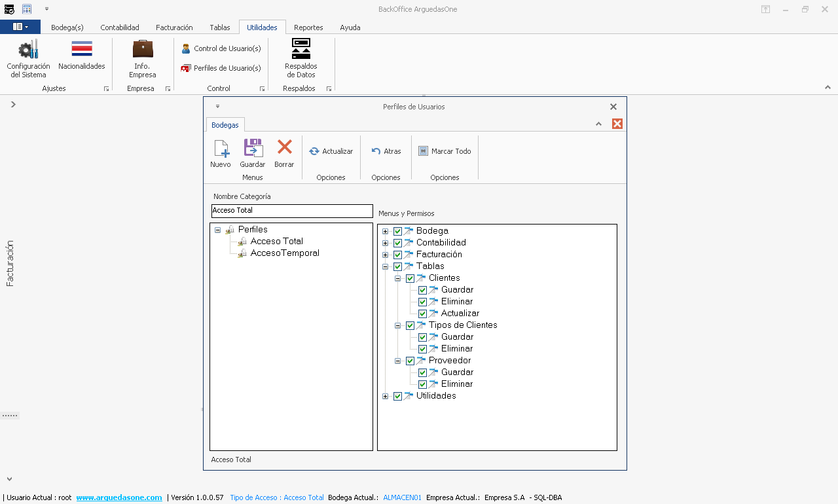Image resolution: width=838 pixels, height=504 pixels.
Task: Click Atras back button
Action: tap(386, 151)
